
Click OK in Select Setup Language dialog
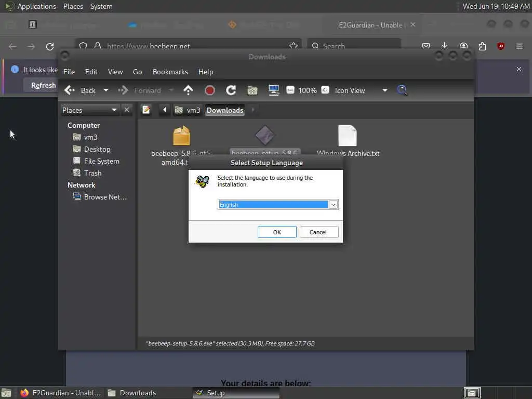(x=277, y=232)
